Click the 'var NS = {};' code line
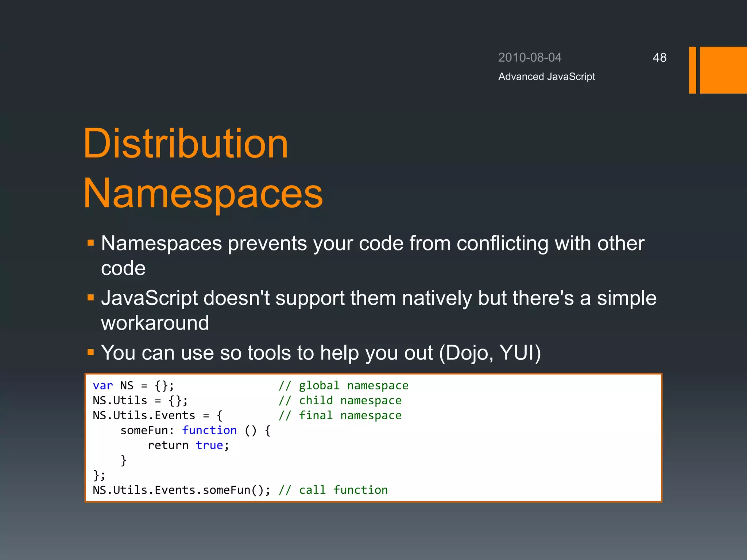This screenshot has width=747, height=560. click(x=133, y=386)
